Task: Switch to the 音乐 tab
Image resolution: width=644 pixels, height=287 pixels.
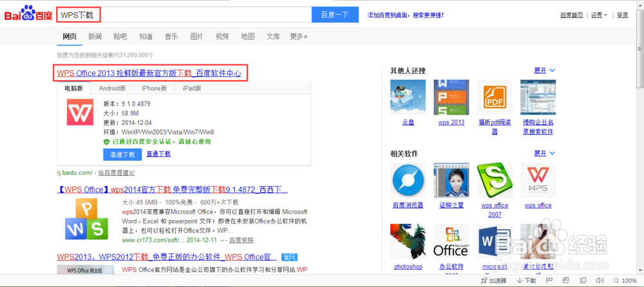Action: 171,37
